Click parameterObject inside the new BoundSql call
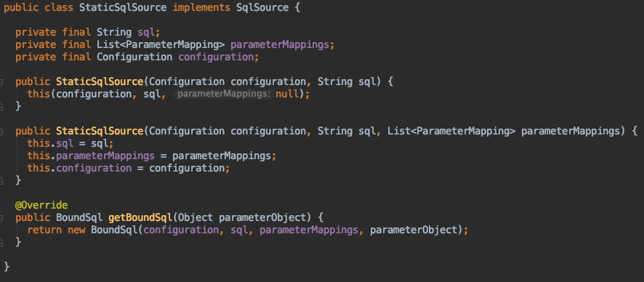Screen dimensions: 644x282 [414, 230]
